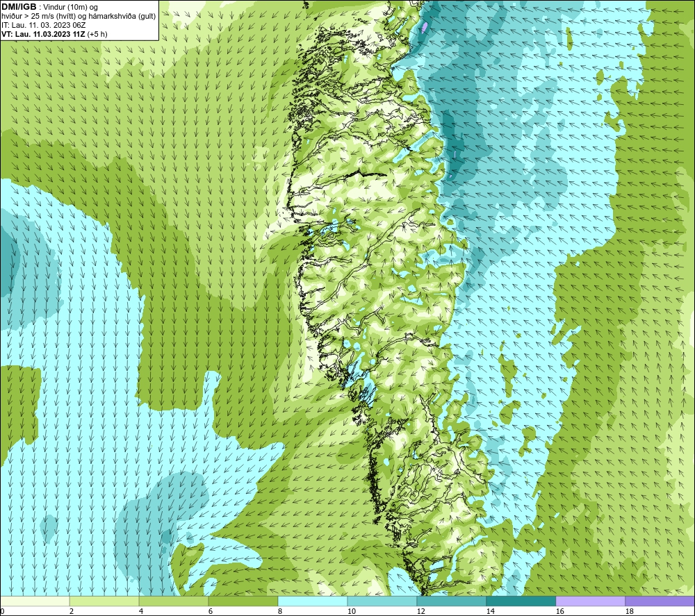
Task: Click the hviður > 25 m/s legend line
Action: coord(79,17)
